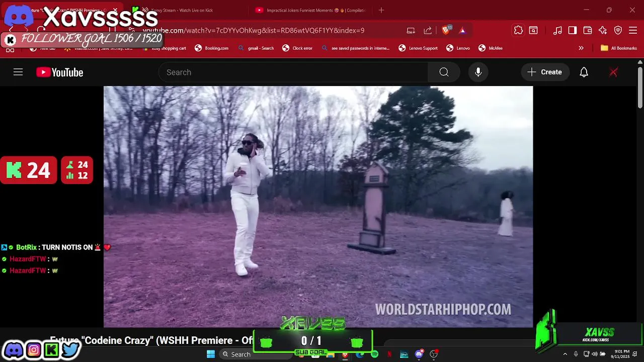This screenshot has height=362, width=644.
Task: Expand the system tray hidden icons chevron
Action: click(565, 354)
